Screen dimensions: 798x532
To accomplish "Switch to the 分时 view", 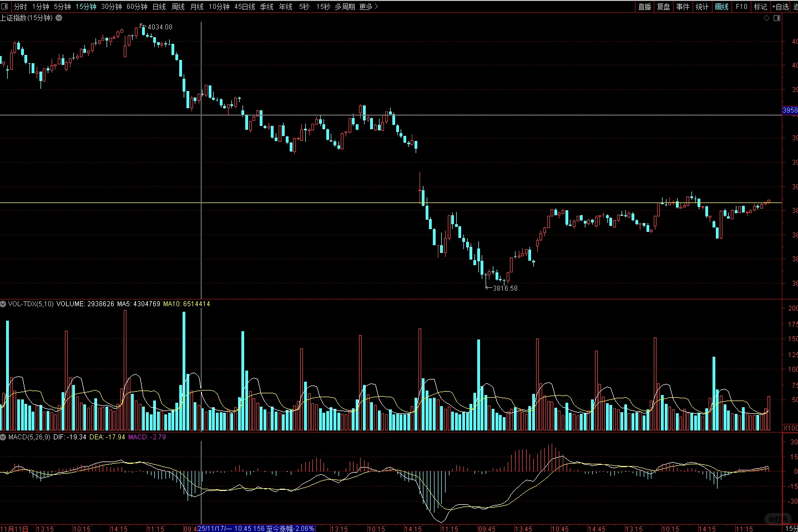I will click(20, 7).
